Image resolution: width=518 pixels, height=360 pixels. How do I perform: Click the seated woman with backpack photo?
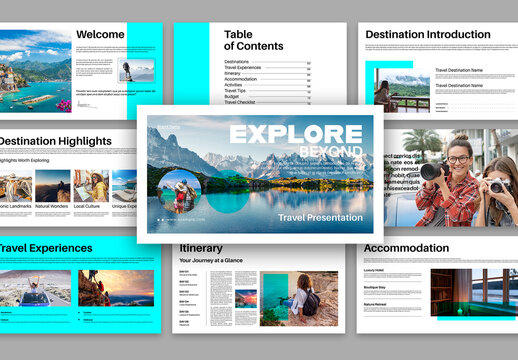[x=299, y=299]
